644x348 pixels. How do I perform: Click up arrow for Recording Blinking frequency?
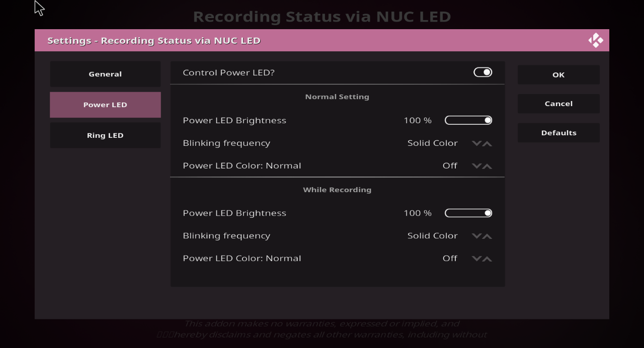pyautogui.click(x=487, y=236)
